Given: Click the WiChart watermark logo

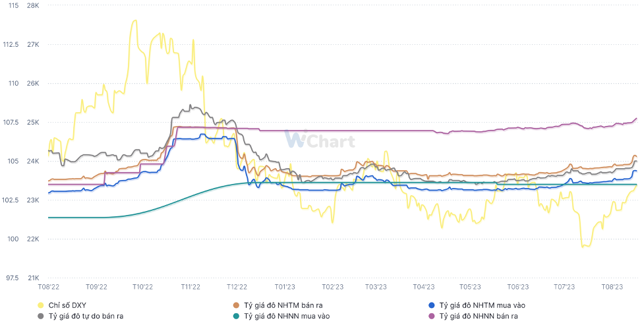Looking at the screenshot, I should coord(320,140).
